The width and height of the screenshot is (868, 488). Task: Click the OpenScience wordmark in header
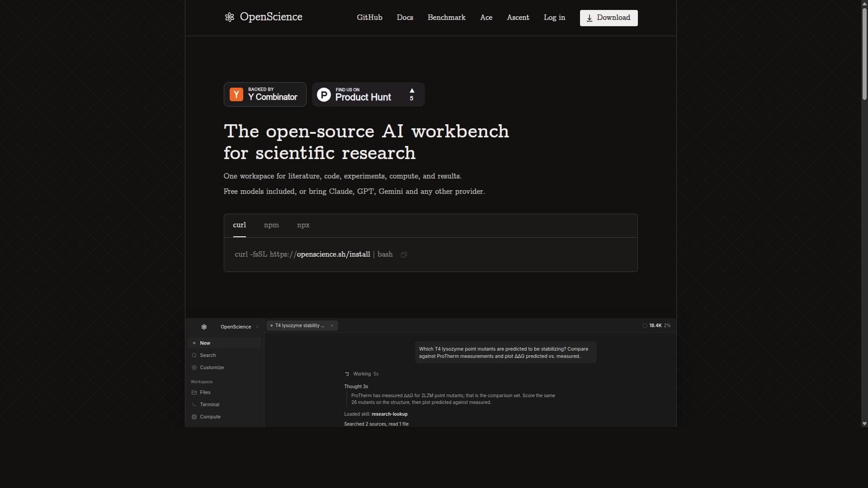(x=271, y=17)
